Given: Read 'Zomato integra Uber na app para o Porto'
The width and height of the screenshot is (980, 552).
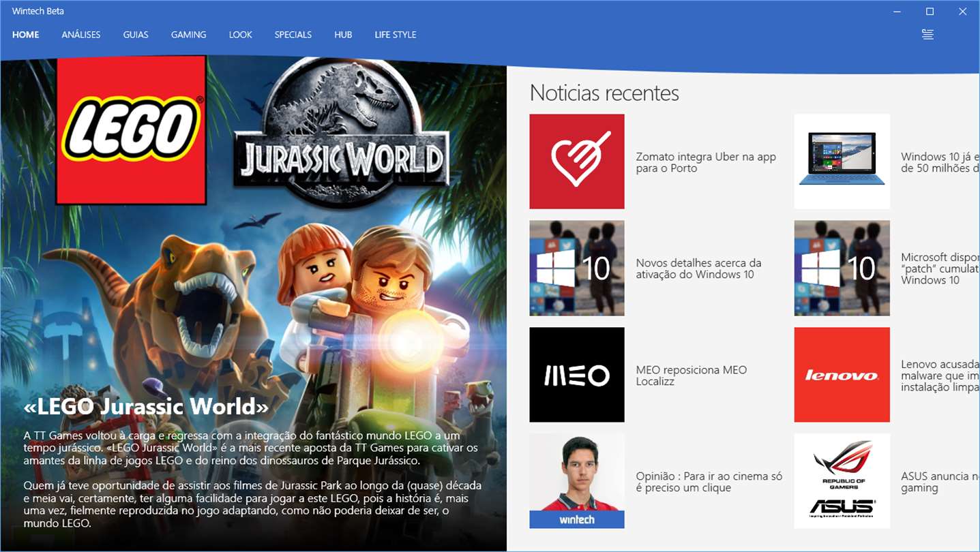Looking at the screenshot, I should click(706, 162).
